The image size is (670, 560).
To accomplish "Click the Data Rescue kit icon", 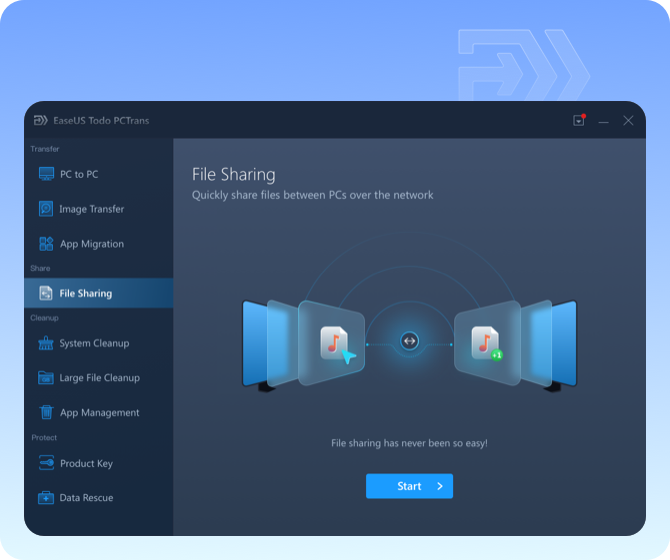I will pyautogui.click(x=46, y=498).
